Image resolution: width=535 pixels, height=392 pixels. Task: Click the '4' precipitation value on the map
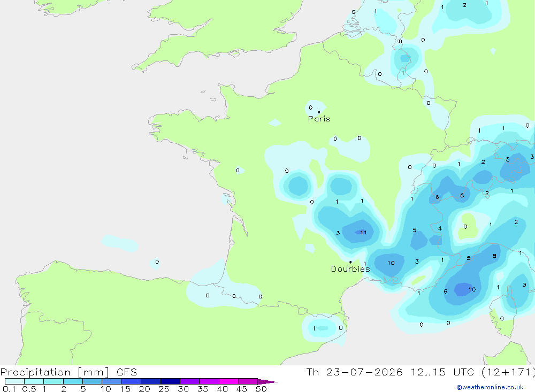coord(440,228)
